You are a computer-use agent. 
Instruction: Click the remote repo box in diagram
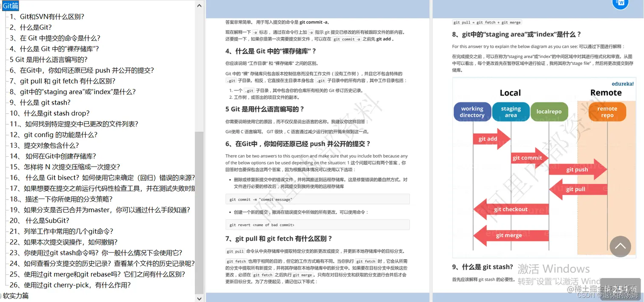click(x=607, y=112)
